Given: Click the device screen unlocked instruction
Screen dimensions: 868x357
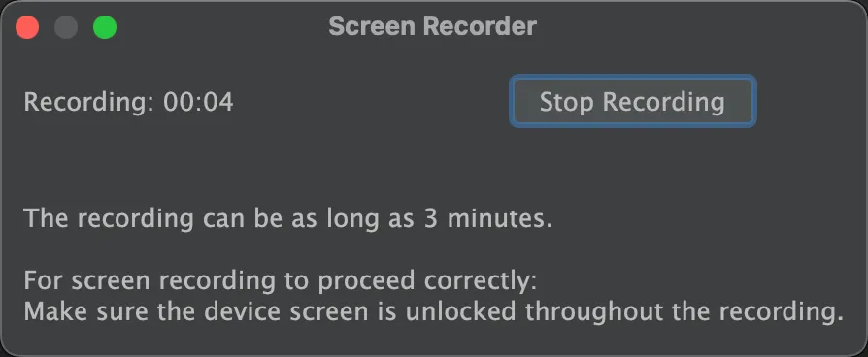Looking at the screenshot, I should coord(433,311).
